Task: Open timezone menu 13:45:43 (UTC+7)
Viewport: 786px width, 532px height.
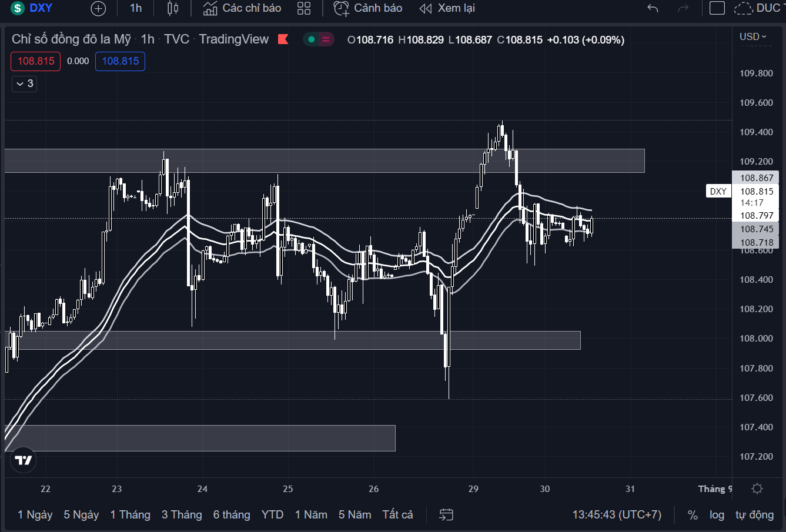Action: click(617, 515)
